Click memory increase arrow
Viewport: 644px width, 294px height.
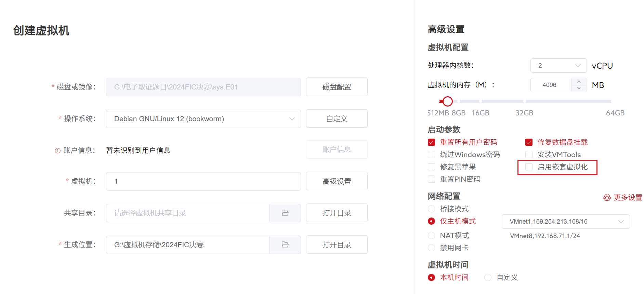579,82
